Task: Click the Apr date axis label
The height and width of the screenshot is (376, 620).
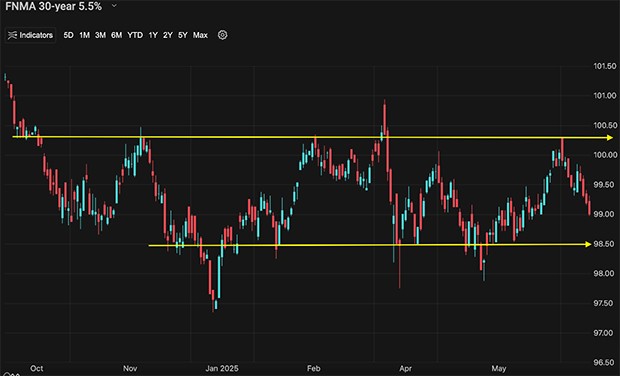Action: [405, 368]
